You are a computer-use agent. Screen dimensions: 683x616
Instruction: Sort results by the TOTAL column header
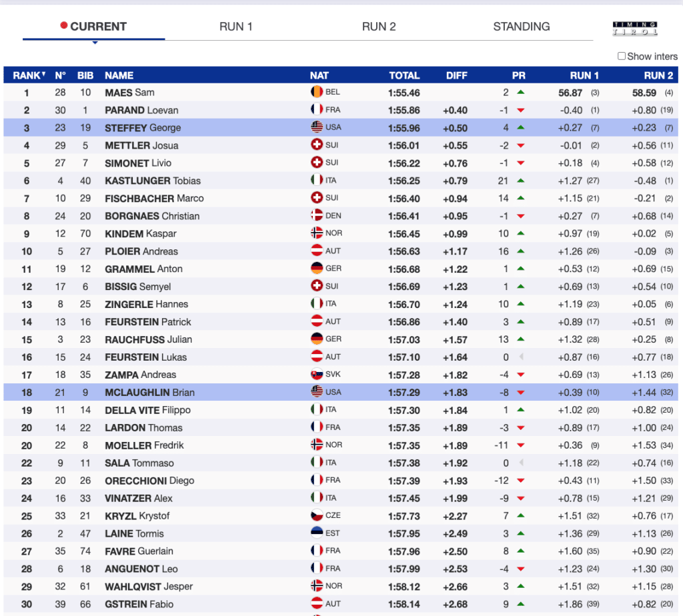tap(404, 75)
